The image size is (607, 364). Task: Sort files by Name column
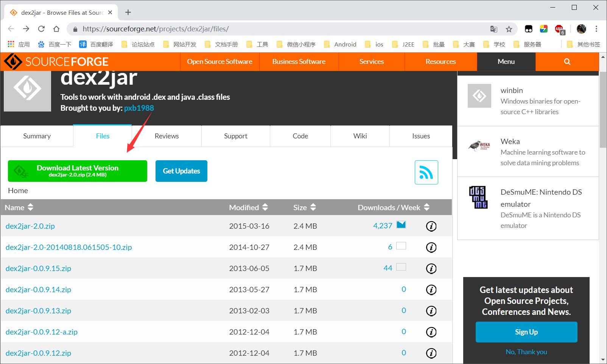(19, 207)
